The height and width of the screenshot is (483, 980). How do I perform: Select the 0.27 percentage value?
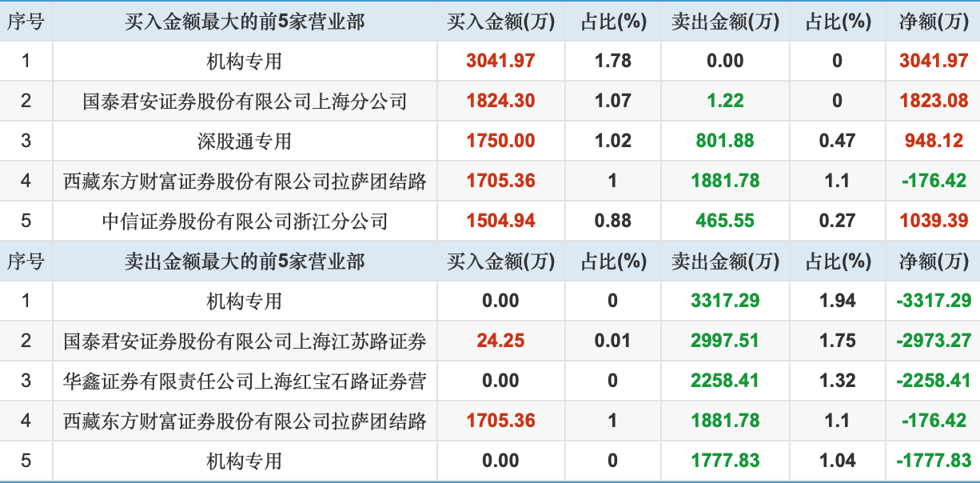[837, 221]
